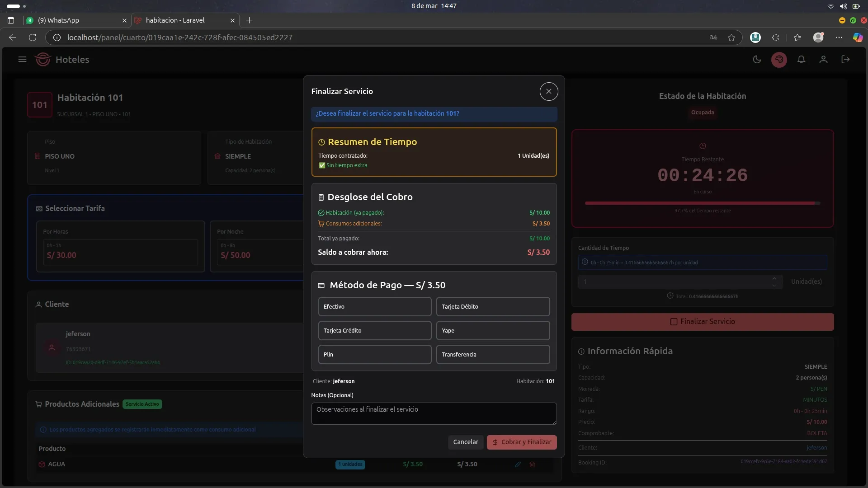Viewport: 868px width, 488px height.
Task: Close the Finalizar Servicio dialog
Action: (x=548, y=91)
